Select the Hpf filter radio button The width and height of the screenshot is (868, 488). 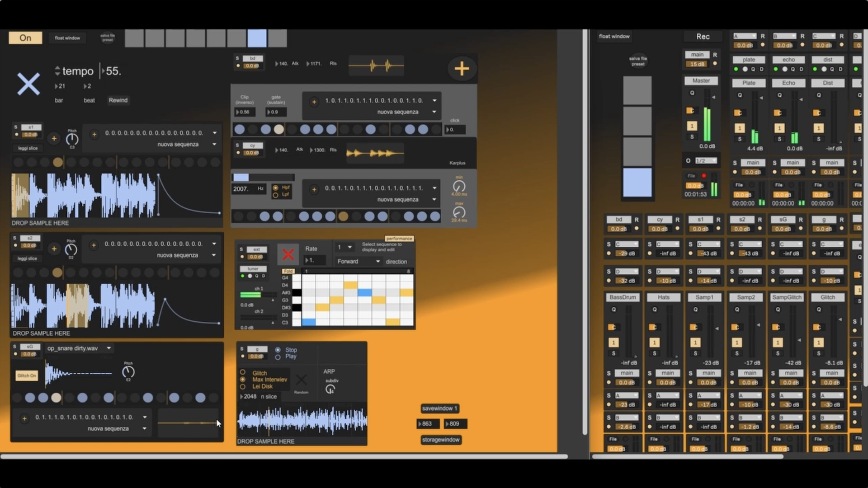[x=275, y=188]
